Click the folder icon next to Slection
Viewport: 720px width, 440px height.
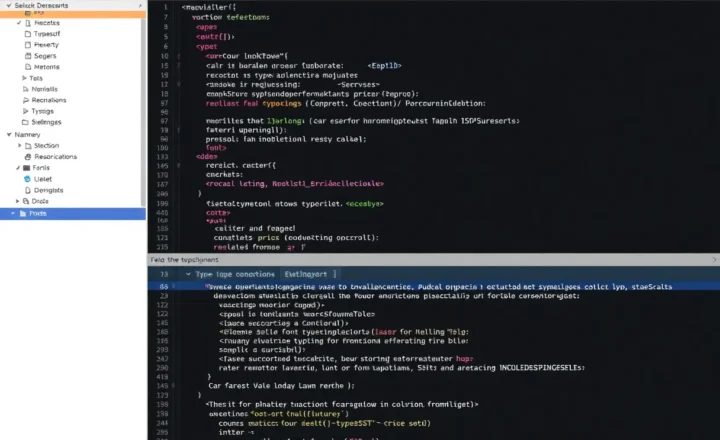28,146
